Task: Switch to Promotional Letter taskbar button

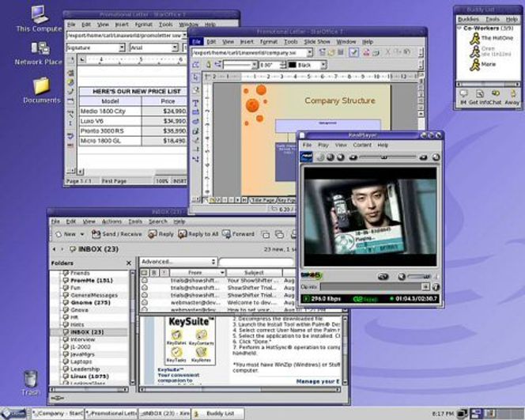Action: point(111,414)
